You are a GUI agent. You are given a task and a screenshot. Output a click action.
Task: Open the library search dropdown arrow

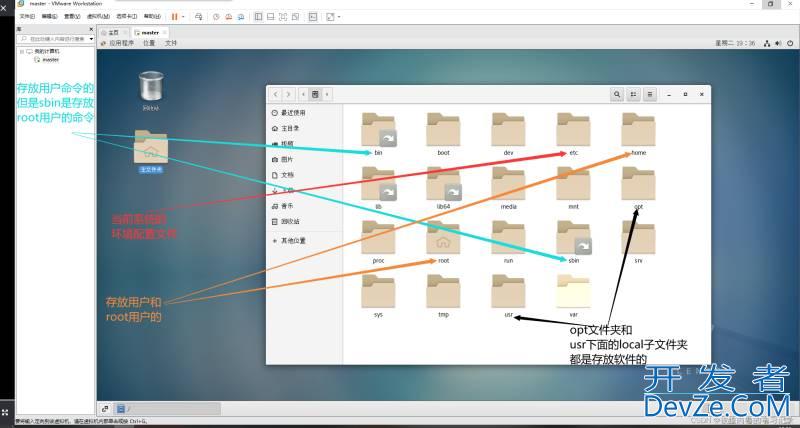(x=91, y=39)
